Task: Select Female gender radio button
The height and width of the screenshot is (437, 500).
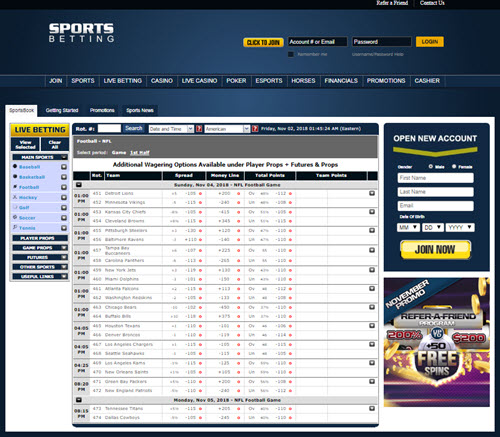Action: point(454,166)
